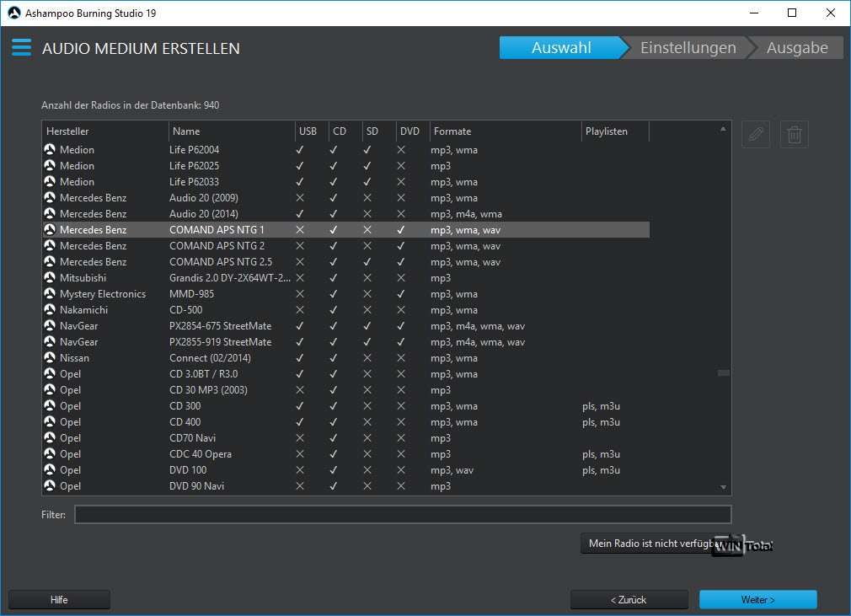Screen dimensions: 851x616
Task: Click the icon of the Opel CD 400 row
Action: tap(50, 421)
